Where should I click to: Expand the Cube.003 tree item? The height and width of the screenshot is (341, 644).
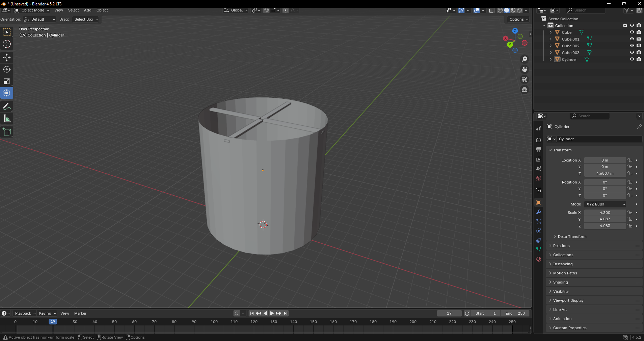551,52
